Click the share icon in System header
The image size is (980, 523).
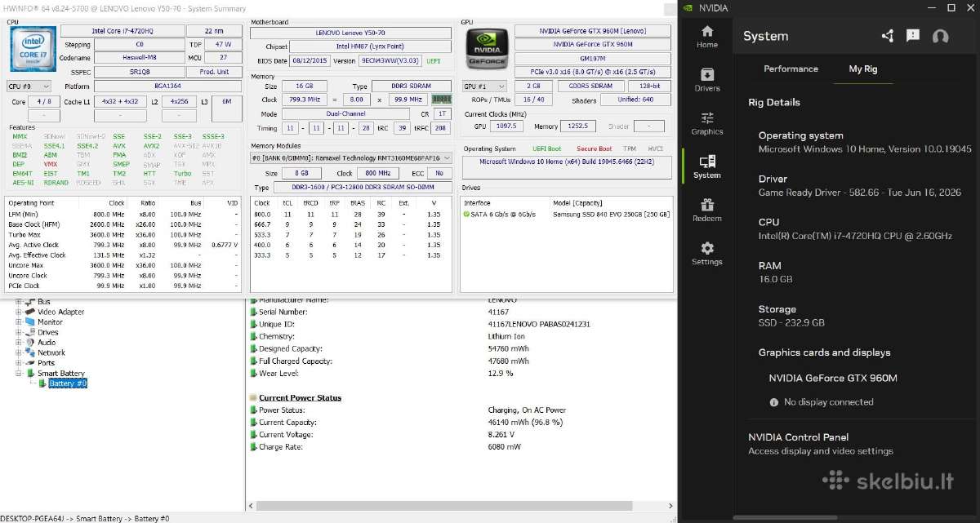pos(888,36)
